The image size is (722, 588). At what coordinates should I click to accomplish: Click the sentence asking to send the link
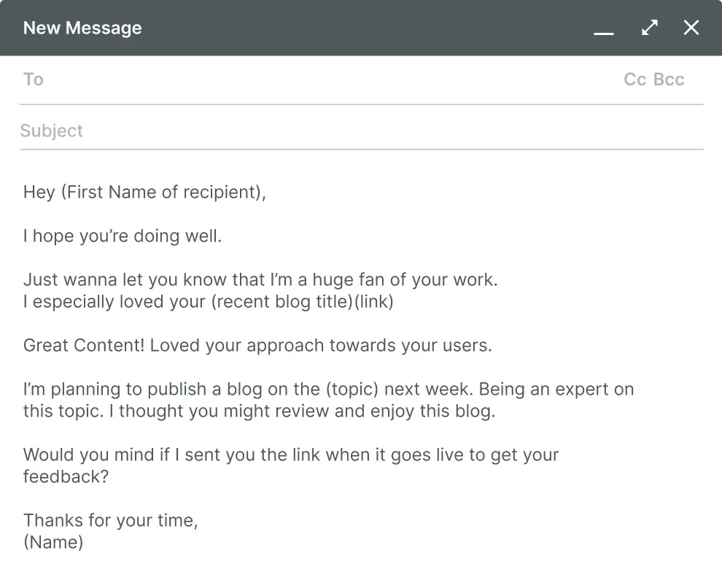(x=290, y=454)
